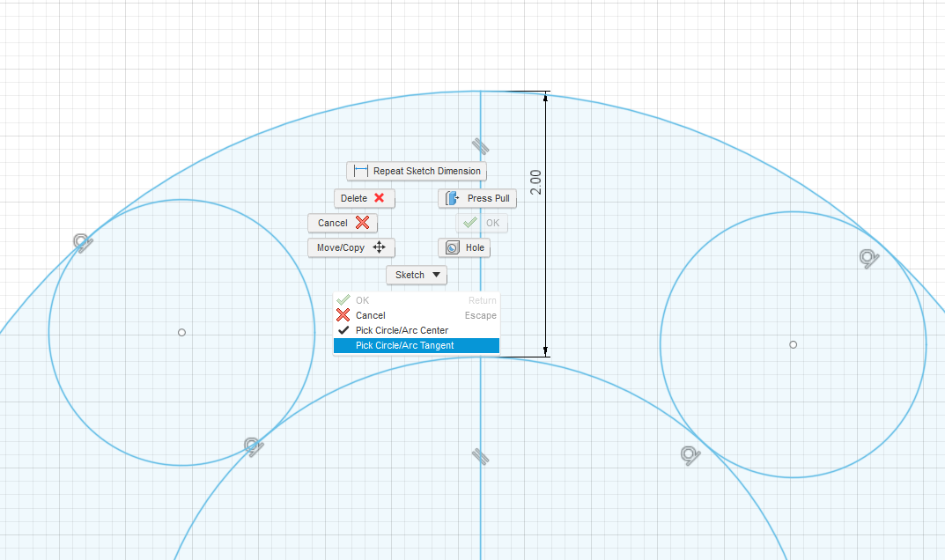Click the Cancel button with red X
The height and width of the screenshot is (560, 945).
click(342, 223)
